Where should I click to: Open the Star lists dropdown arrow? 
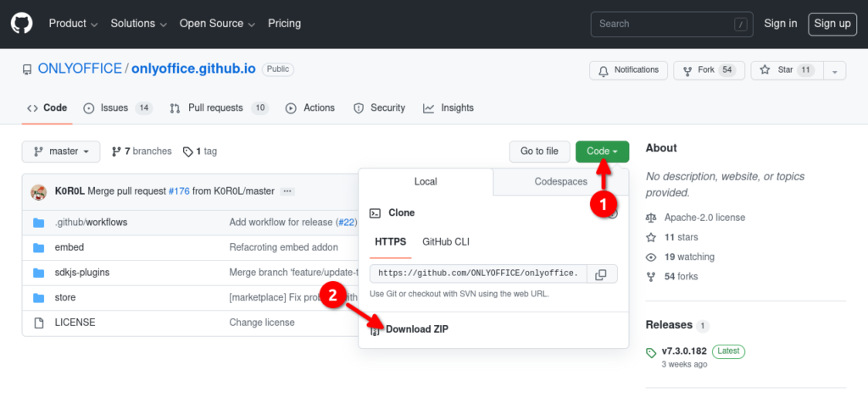(x=835, y=71)
